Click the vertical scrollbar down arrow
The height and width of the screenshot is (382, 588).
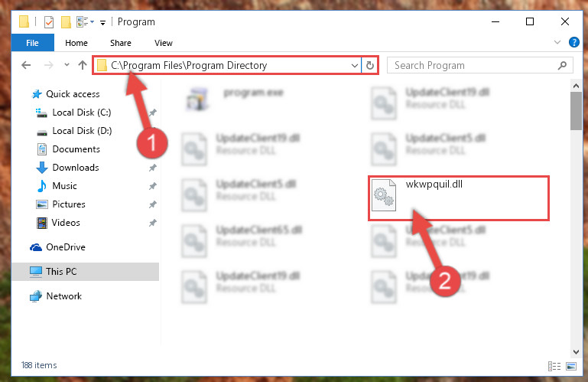[x=576, y=351]
